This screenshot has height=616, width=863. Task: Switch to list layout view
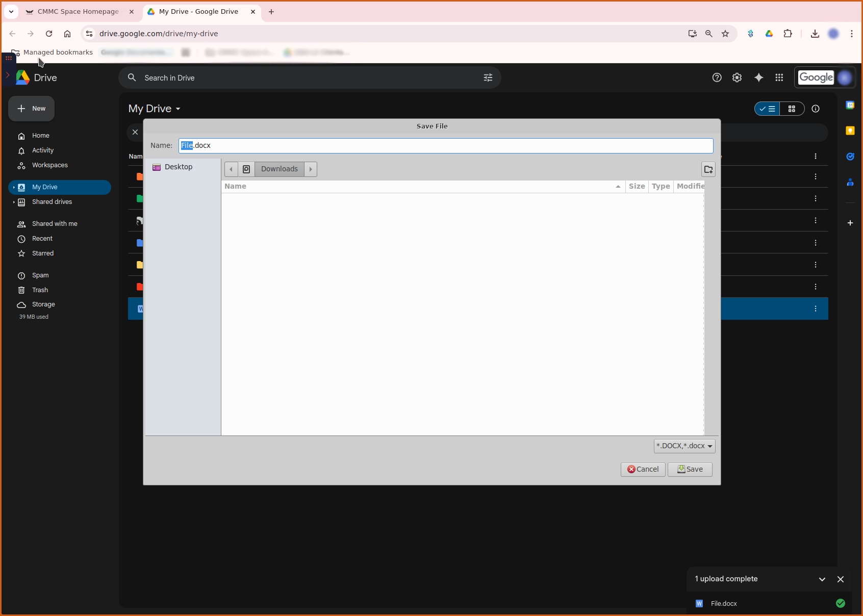pyautogui.click(x=767, y=109)
